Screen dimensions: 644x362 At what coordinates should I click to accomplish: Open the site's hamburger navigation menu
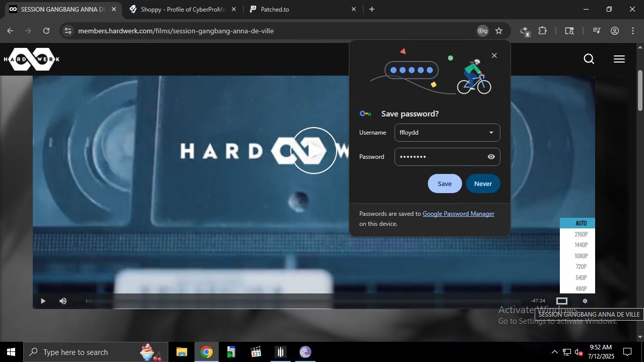pos(619,59)
